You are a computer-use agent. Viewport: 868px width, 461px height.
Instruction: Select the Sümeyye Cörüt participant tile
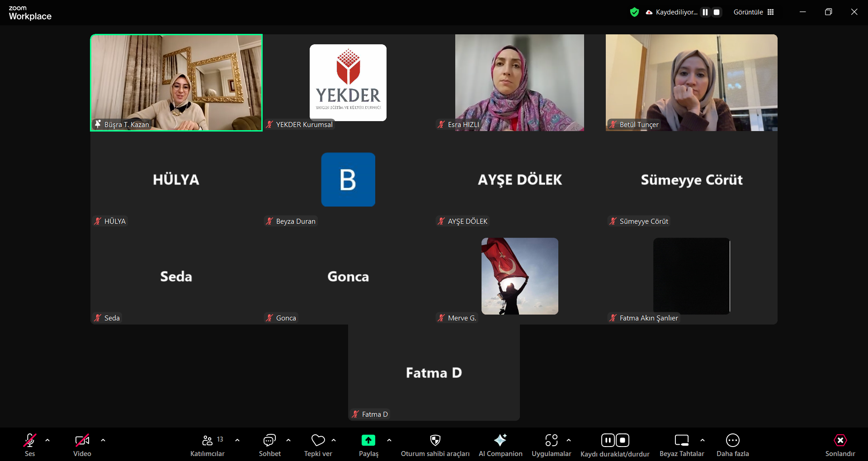[x=692, y=179]
